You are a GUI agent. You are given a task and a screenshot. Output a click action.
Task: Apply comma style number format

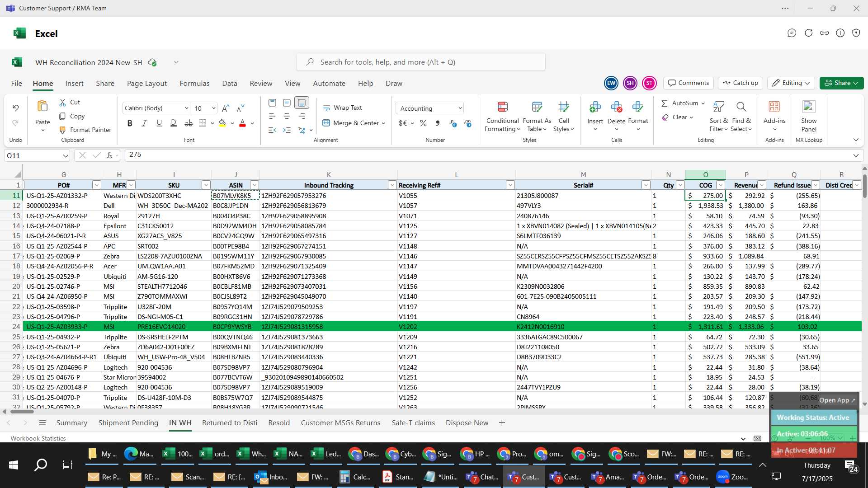pos(438,123)
